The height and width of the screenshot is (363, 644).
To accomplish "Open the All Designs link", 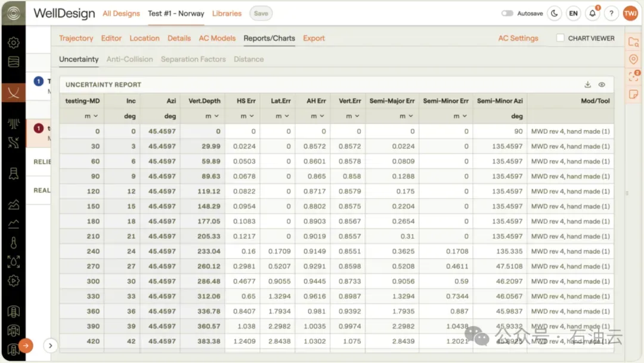I will (121, 13).
